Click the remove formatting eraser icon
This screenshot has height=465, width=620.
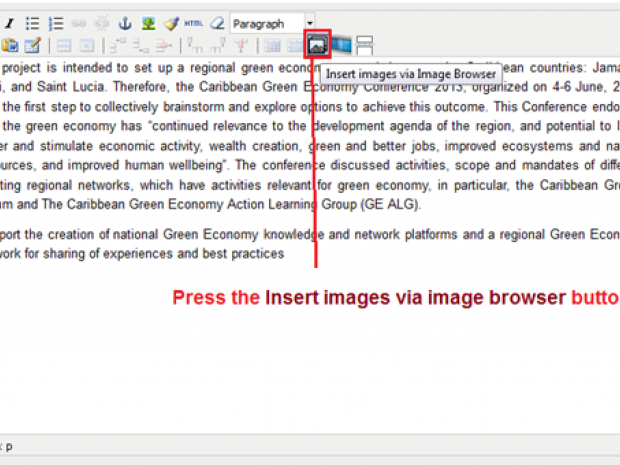pyautogui.click(x=216, y=23)
